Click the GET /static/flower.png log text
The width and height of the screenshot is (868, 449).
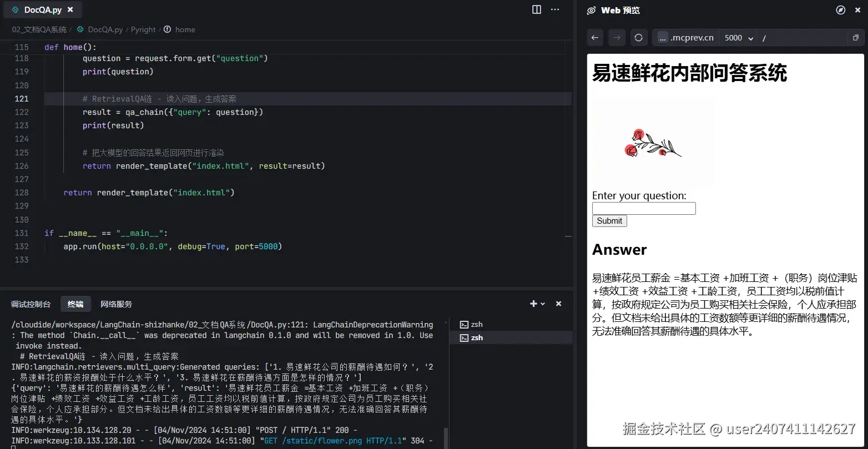point(333,441)
